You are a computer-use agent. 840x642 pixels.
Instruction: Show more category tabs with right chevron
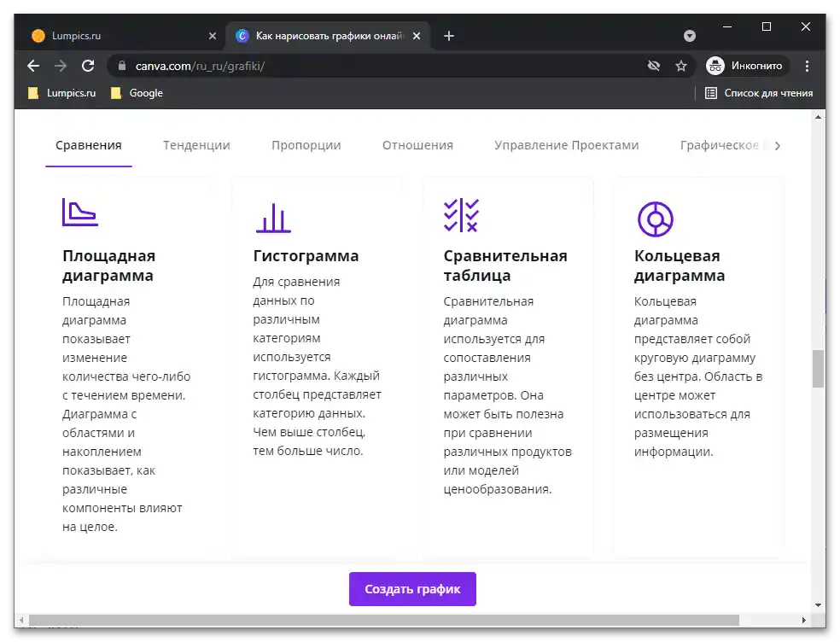(778, 146)
